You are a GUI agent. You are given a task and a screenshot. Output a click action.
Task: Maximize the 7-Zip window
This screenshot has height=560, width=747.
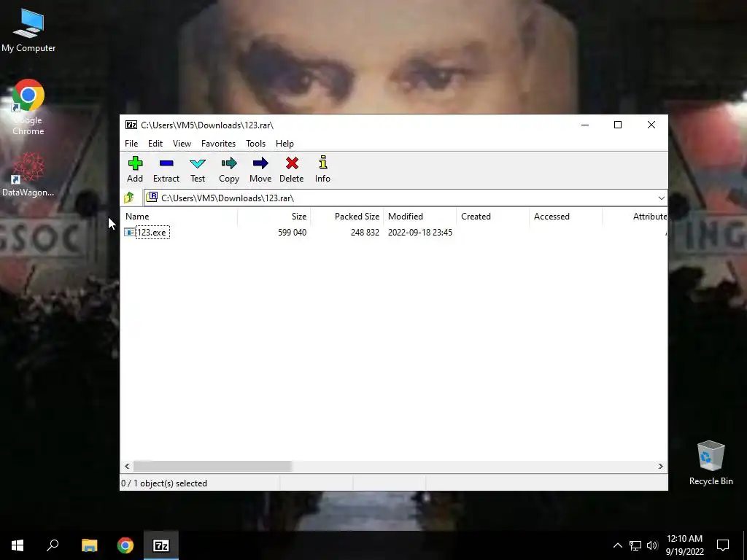click(618, 125)
